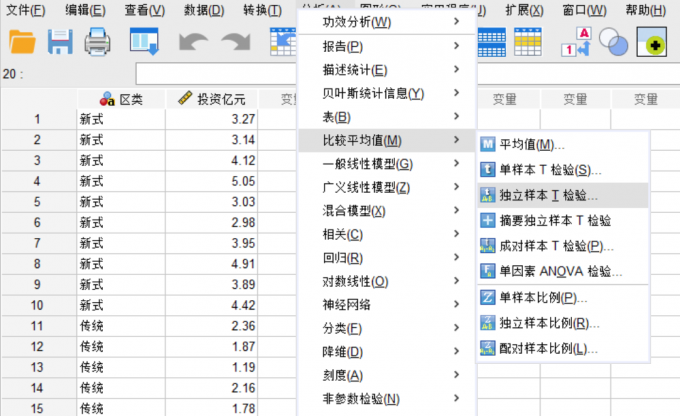Screen dimensions: 680x416
Task: Click the Summary Independent T Test plus icon
Action: 487,220
